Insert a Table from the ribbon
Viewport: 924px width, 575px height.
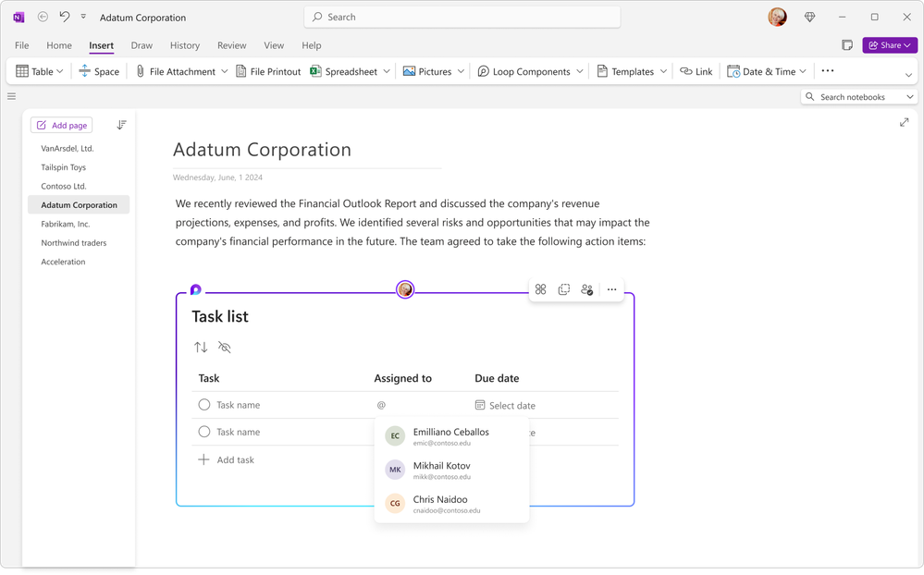coord(34,71)
